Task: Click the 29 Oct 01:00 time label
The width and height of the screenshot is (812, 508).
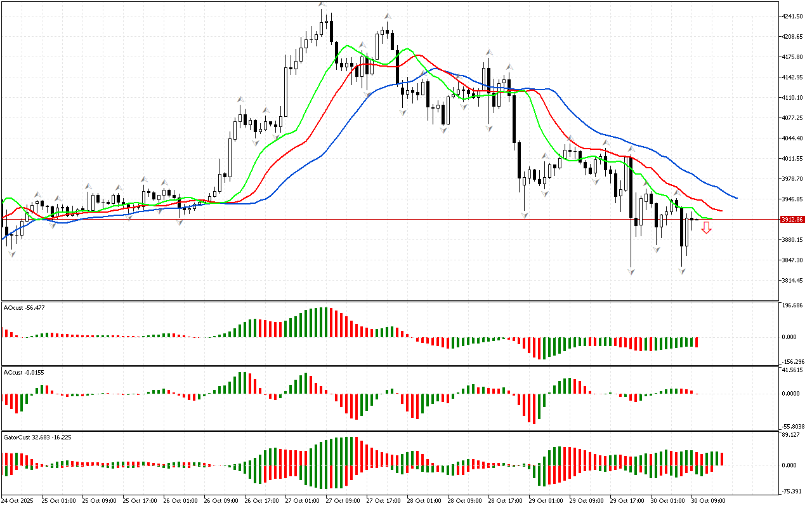Action: [x=547, y=500]
